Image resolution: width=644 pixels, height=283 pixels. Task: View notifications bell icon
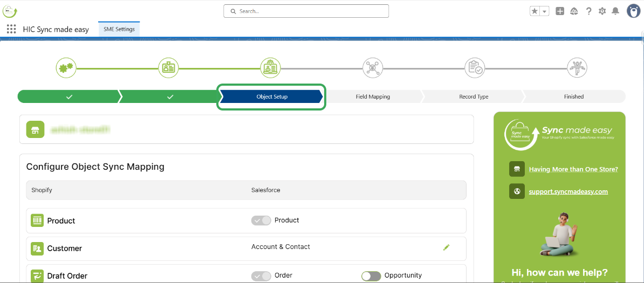[x=615, y=11]
